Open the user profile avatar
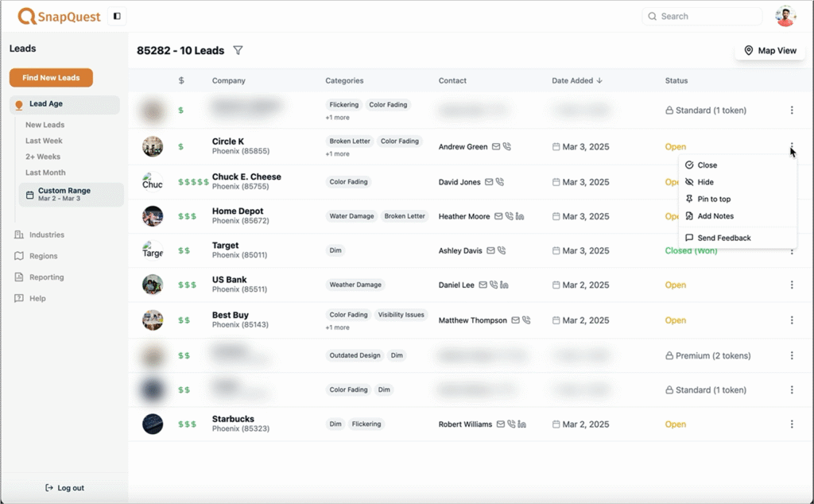The width and height of the screenshot is (814, 504). 785,16
